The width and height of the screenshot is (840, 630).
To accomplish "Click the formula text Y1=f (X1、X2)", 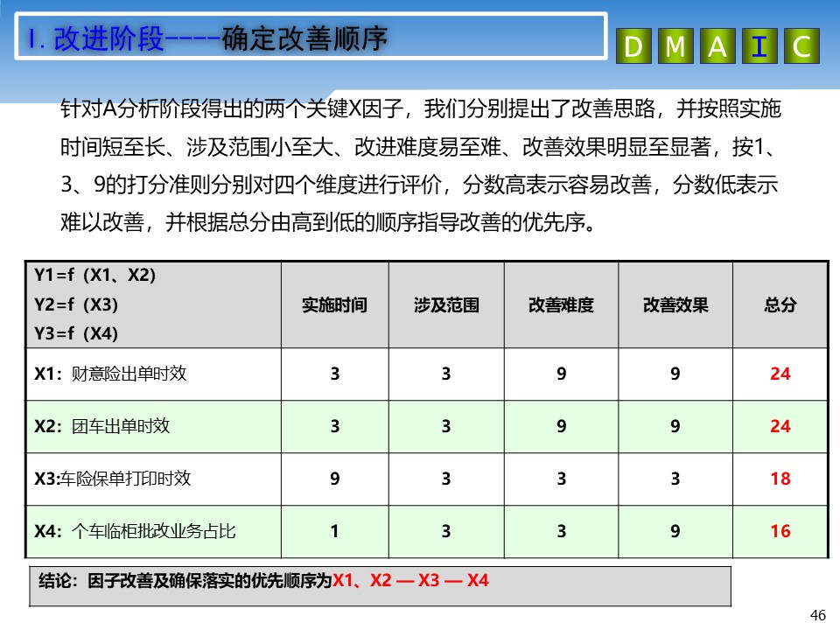I will (94, 275).
